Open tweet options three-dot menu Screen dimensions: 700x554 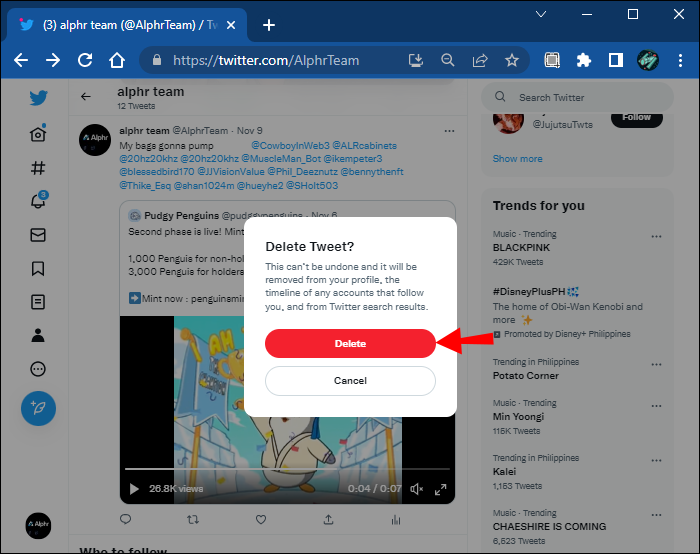tap(449, 131)
